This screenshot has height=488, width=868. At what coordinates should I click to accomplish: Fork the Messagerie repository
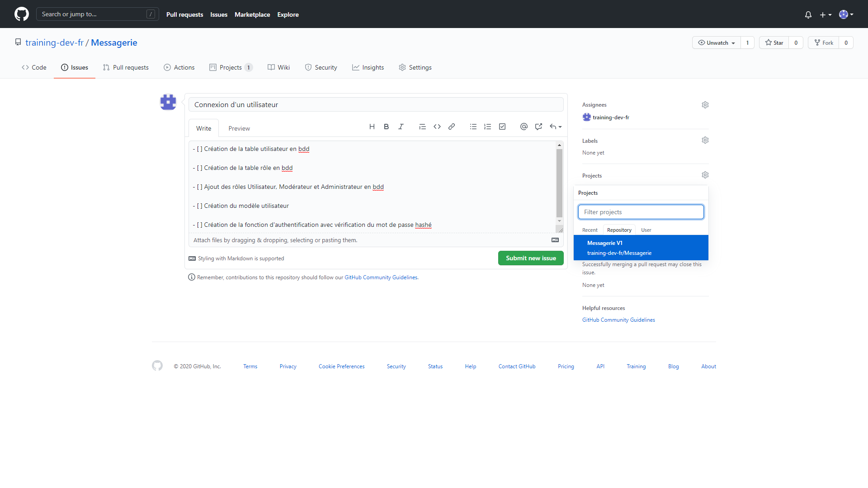click(x=823, y=42)
